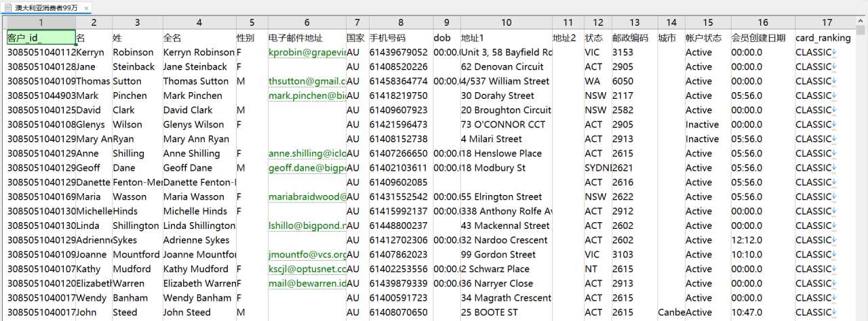Click the 会员创建日期 header cell
This screenshot has height=321, width=868.
[763, 38]
